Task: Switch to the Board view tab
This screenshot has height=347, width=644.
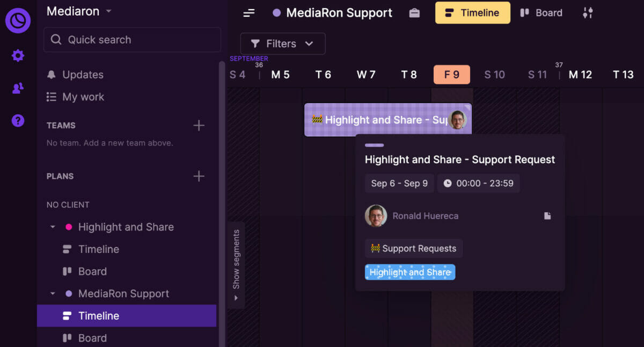Action: tap(541, 13)
